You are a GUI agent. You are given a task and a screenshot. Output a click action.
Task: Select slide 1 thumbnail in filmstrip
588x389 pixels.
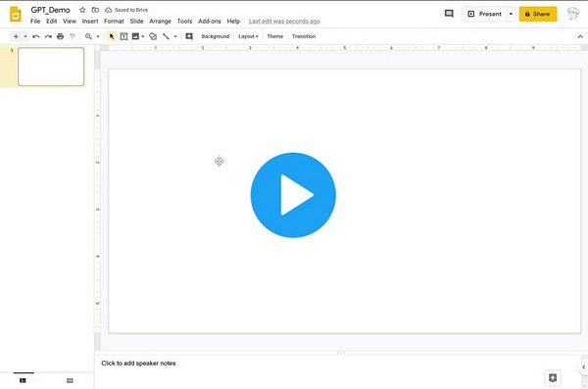[x=51, y=67]
